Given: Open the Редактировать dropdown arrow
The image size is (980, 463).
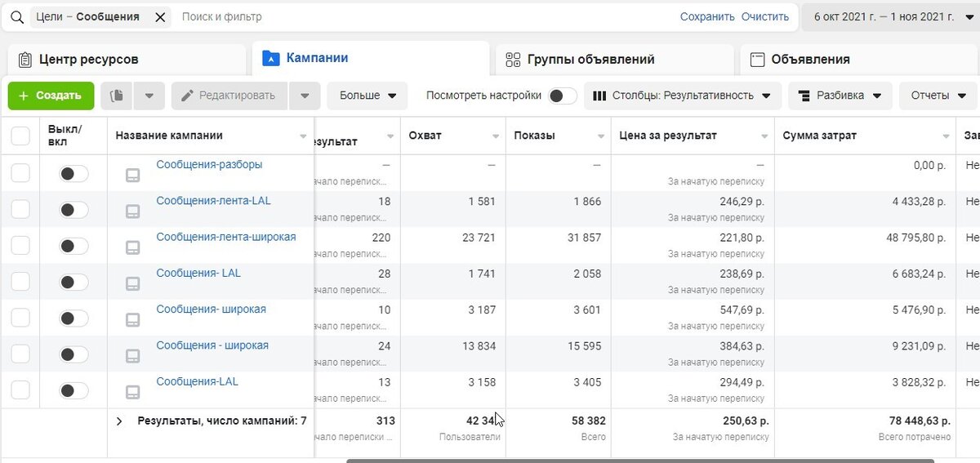Looking at the screenshot, I should pos(305,96).
